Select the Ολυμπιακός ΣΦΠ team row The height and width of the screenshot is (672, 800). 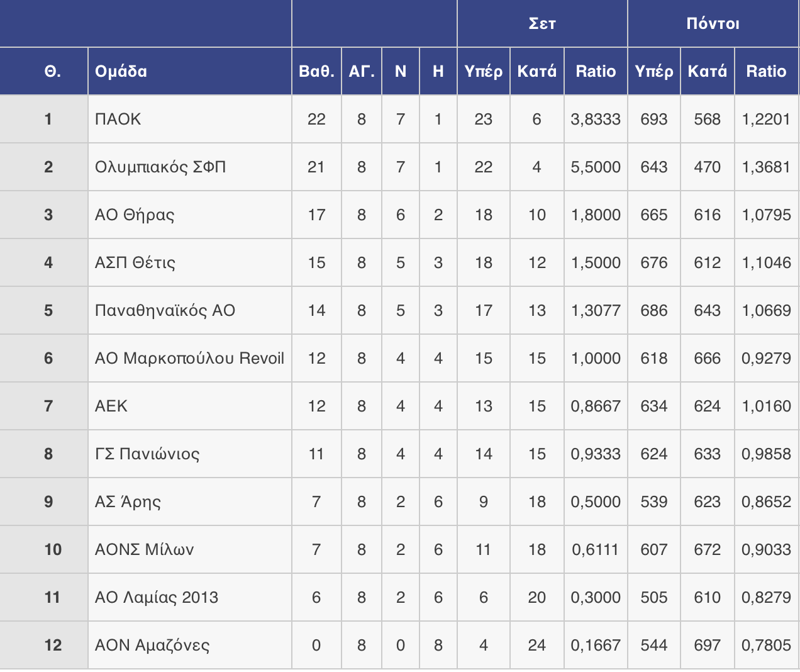(160, 167)
